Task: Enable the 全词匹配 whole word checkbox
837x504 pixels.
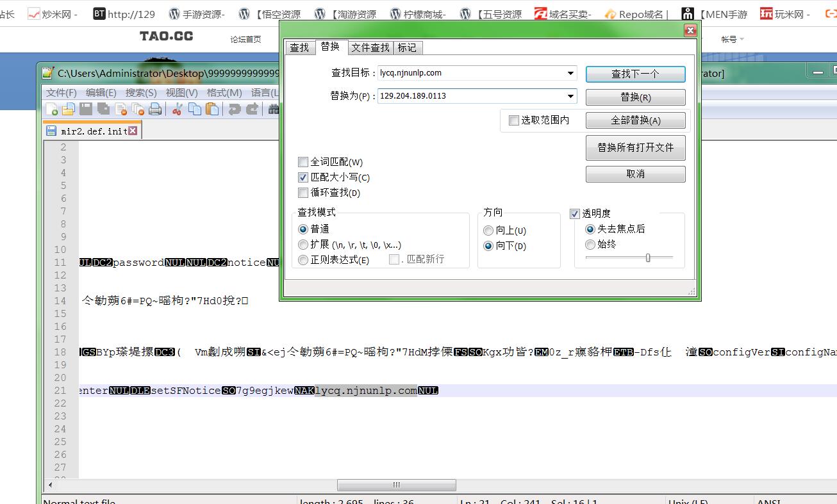Action: coord(303,162)
